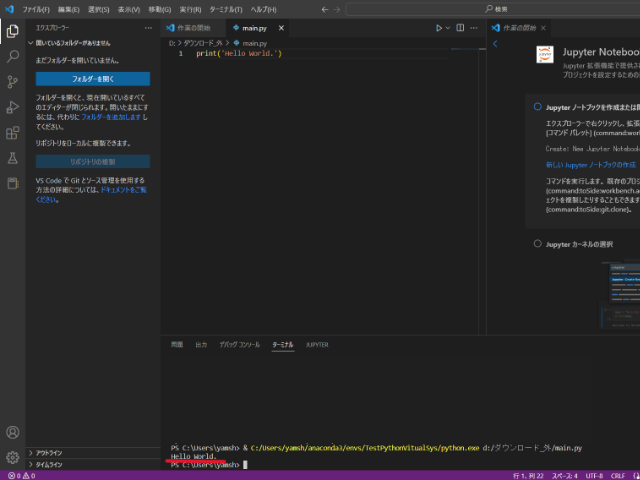The height and width of the screenshot is (480, 640).
Task: Split the editor with the split icon
Action: (x=460, y=28)
